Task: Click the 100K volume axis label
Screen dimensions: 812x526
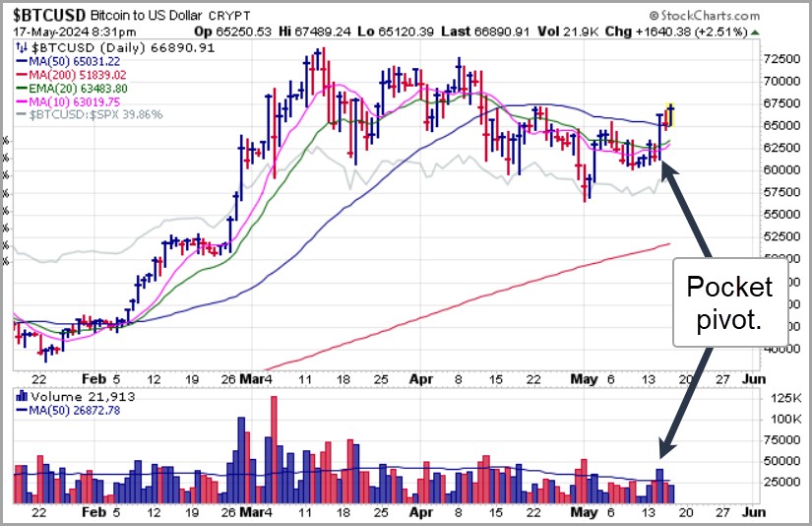Action: point(786,420)
